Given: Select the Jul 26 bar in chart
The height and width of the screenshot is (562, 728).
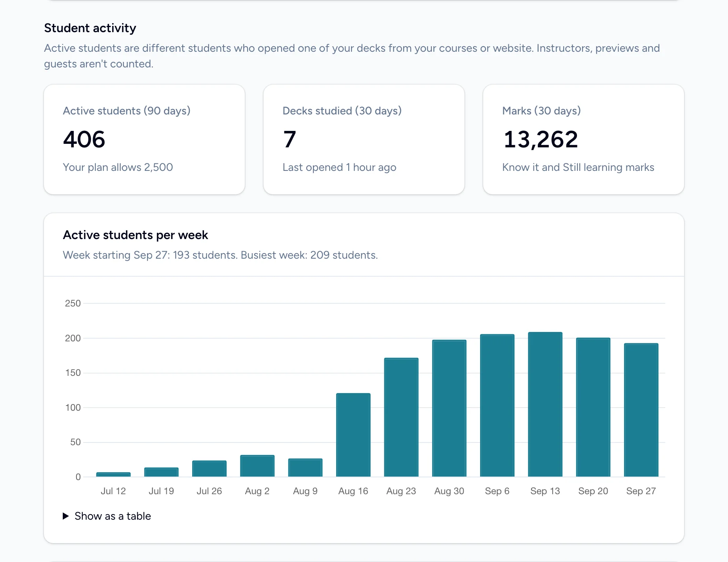Looking at the screenshot, I should (209, 469).
